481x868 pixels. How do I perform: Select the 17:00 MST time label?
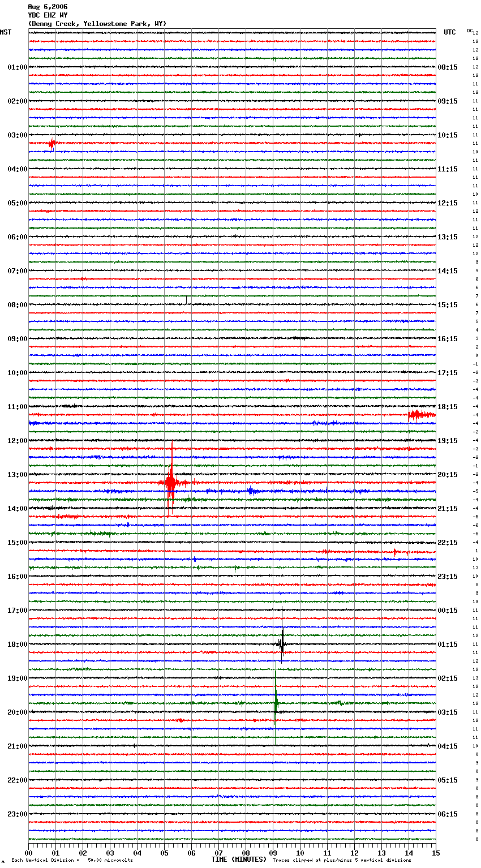18,611
